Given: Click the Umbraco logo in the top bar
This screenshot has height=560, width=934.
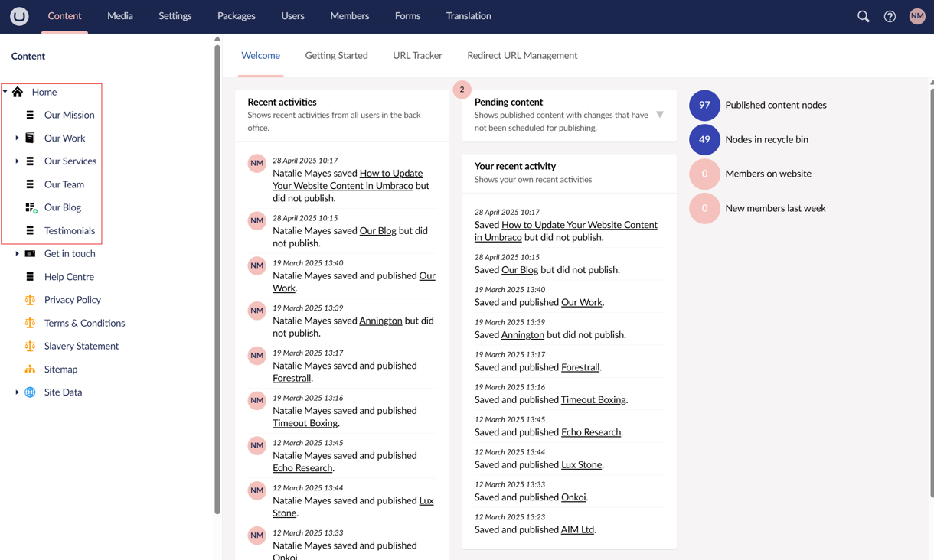Looking at the screenshot, I should click(x=18, y=15).
